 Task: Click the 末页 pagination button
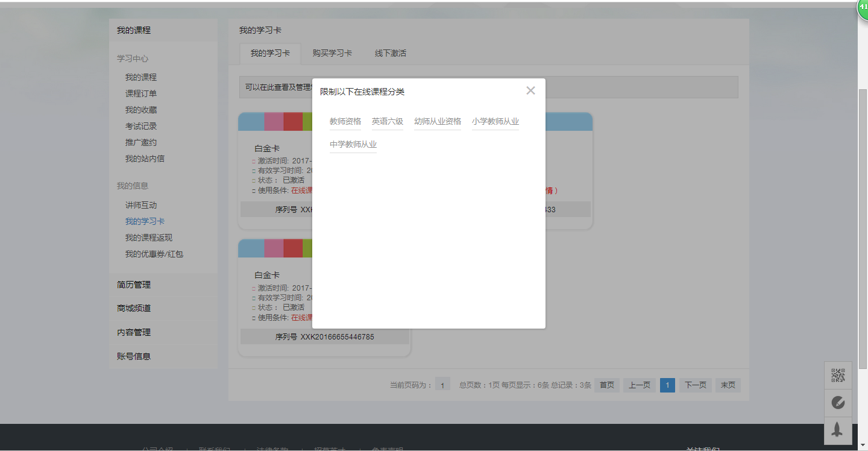(x=728, y=385)
